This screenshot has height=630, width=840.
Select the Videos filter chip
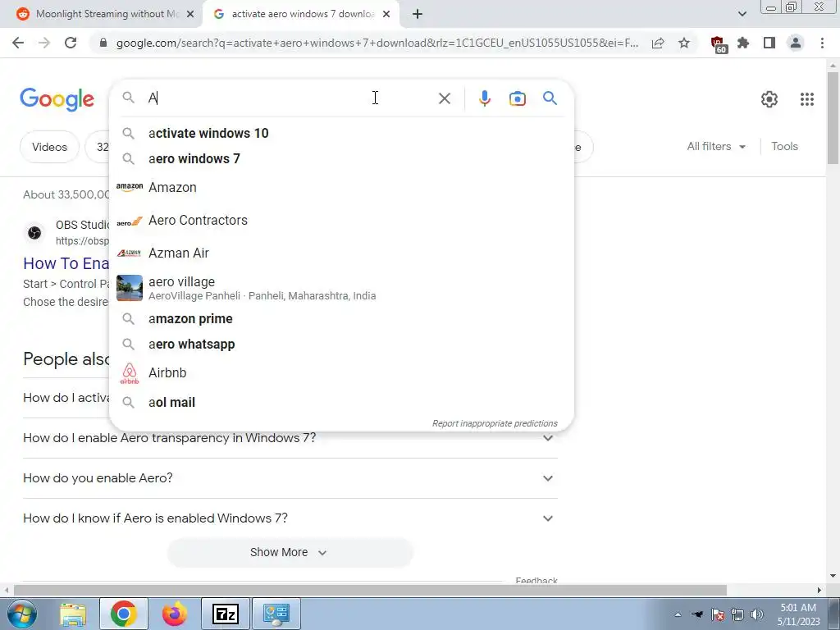(x=49, y=147)
